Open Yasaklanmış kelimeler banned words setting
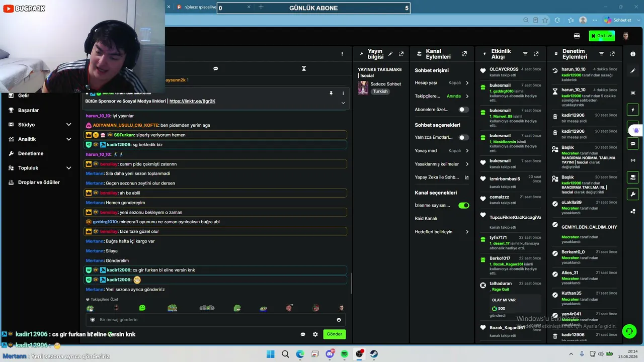Image resolution: width=644 pixels, height=362 pixels. click(x=442, y=164)
